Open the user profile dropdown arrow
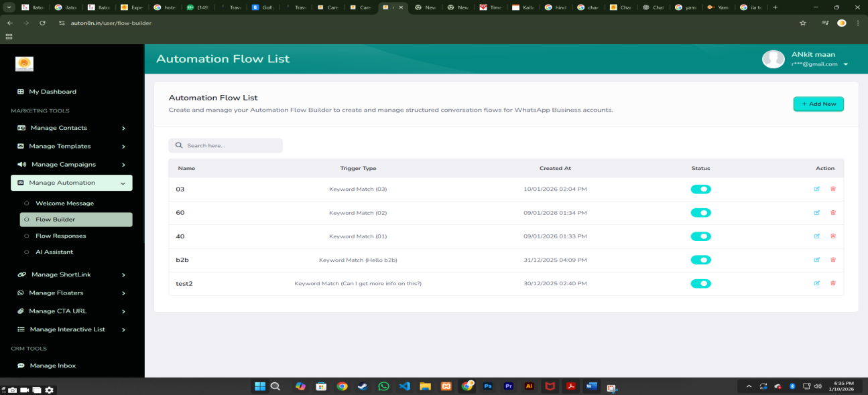The height and width of the screenshot is (395, 868). 846,64
